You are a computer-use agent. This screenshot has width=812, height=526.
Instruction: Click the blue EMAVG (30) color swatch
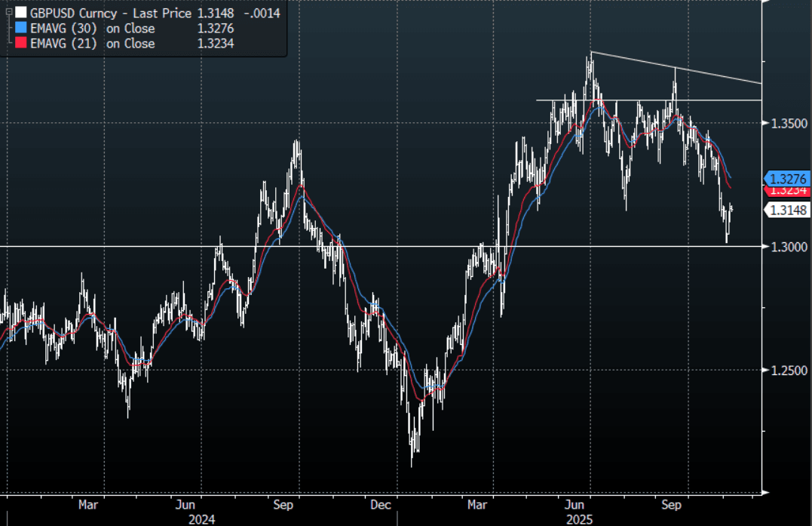click(x=20, y=29)
